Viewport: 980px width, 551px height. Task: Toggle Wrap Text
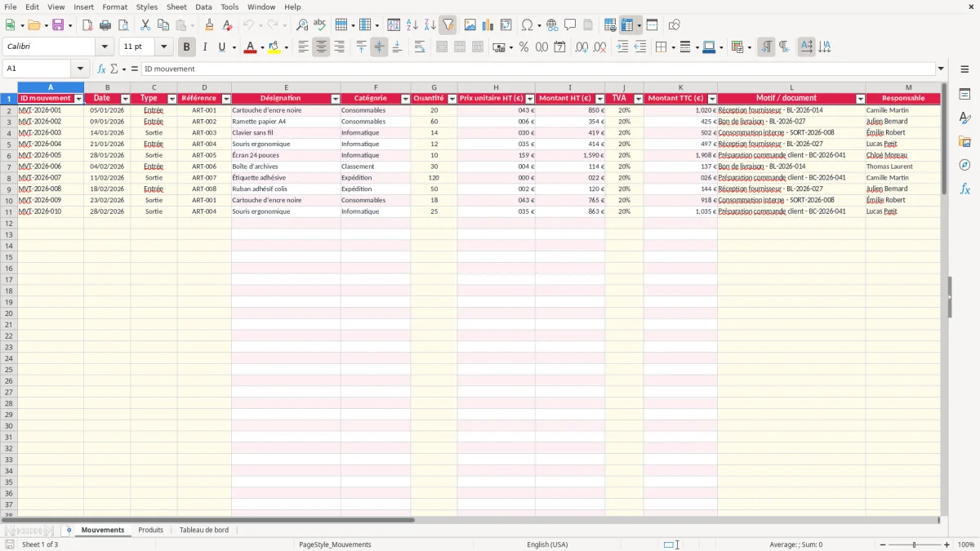420,47
